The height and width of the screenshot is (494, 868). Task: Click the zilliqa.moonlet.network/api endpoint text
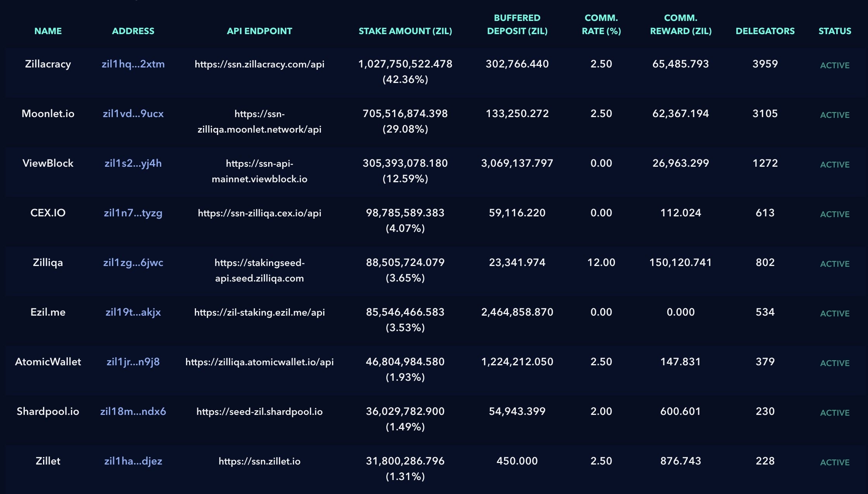click(260, 129)
